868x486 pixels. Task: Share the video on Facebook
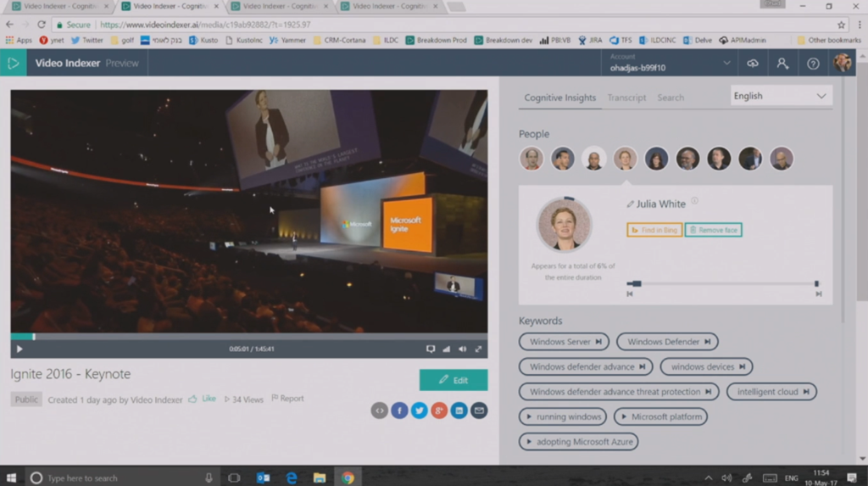click(x=399, y=411)
